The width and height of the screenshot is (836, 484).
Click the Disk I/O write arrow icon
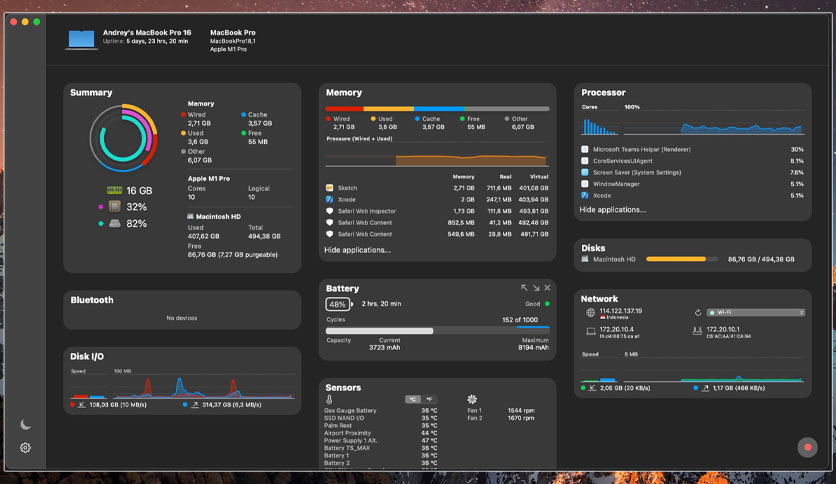(x=195, y=405)
